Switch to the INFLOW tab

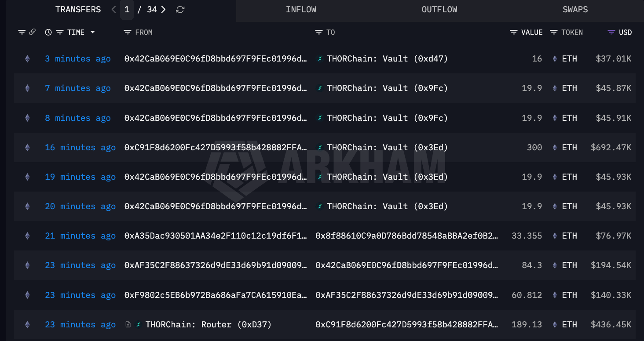coord(301,10)
